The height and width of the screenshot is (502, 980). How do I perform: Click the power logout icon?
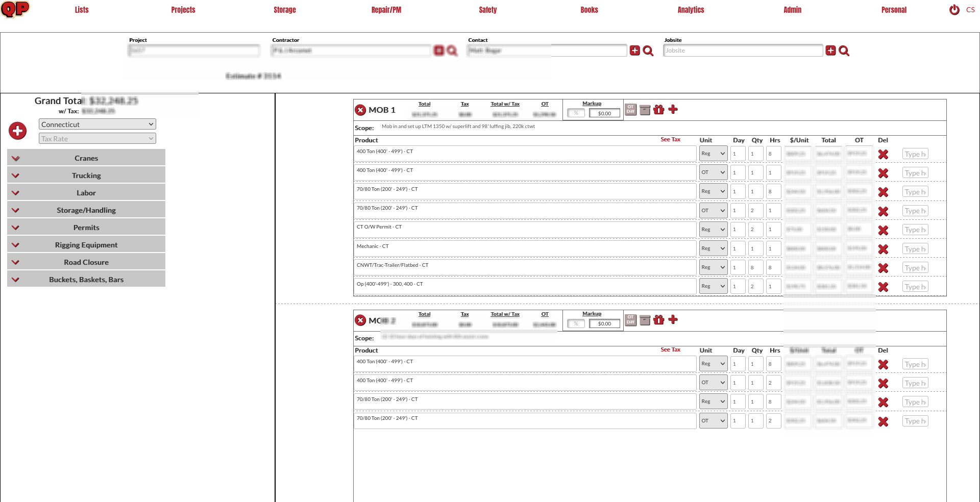click(x=954, y=10)
